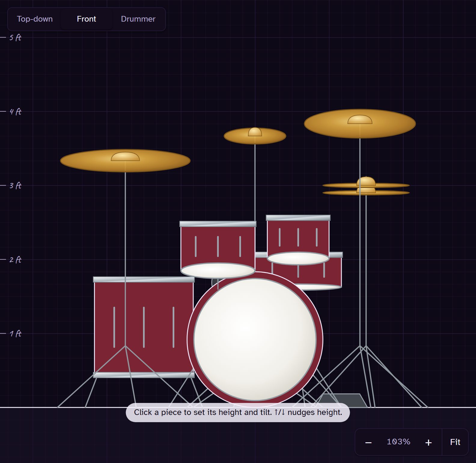Click the 5 ft ruler label
476x463 pixels.
(15, 38)
